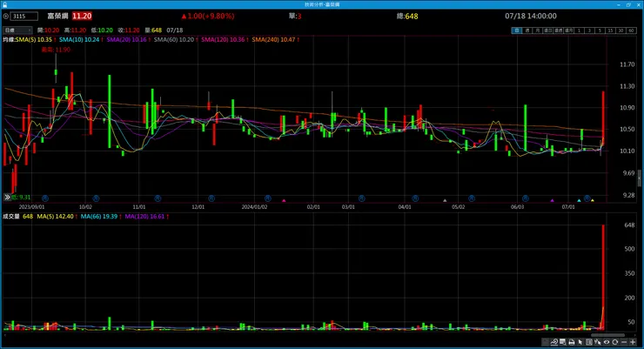Switch to the 週 (weekly) period tab
This screenshot has height=349, width=644.
pyautogui.click(x=527, y=30)
